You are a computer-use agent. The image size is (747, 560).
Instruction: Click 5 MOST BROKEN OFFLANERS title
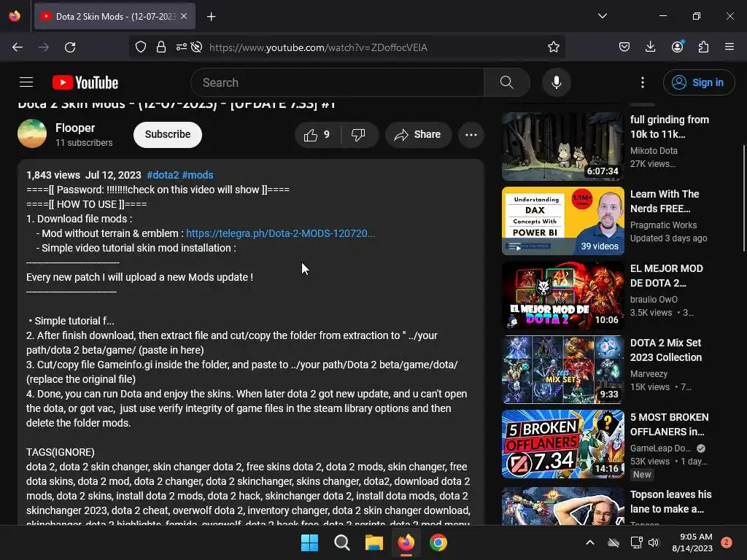(669, 424)
